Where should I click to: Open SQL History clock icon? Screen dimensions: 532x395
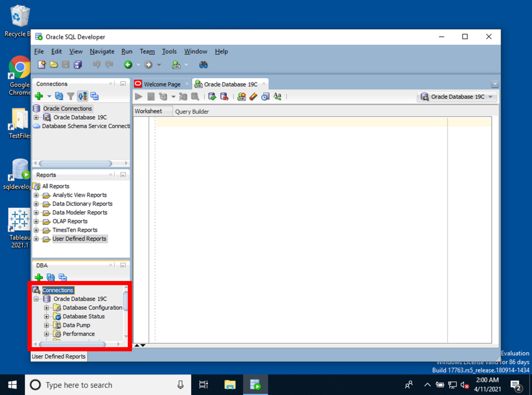coord(265,96)
